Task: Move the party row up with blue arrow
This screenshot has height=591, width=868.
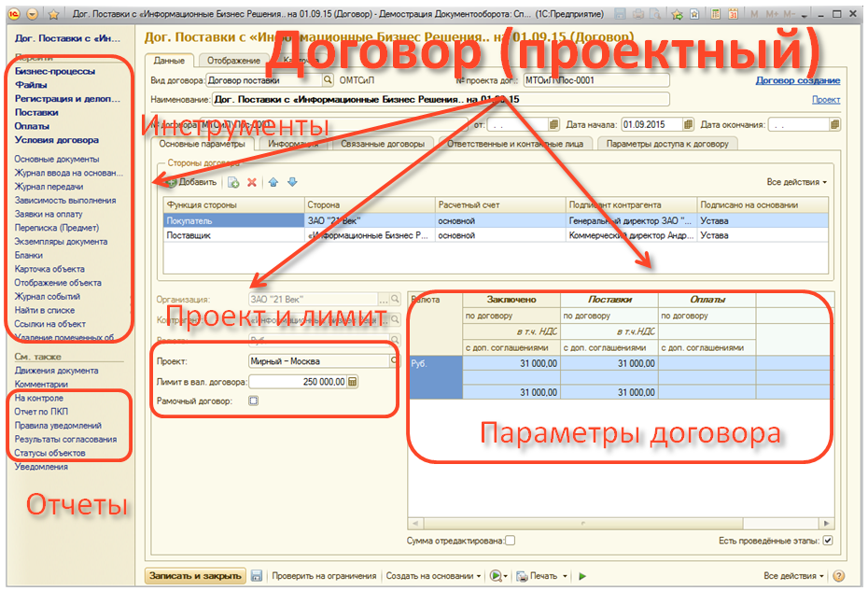Action: (x=273, y=182)
